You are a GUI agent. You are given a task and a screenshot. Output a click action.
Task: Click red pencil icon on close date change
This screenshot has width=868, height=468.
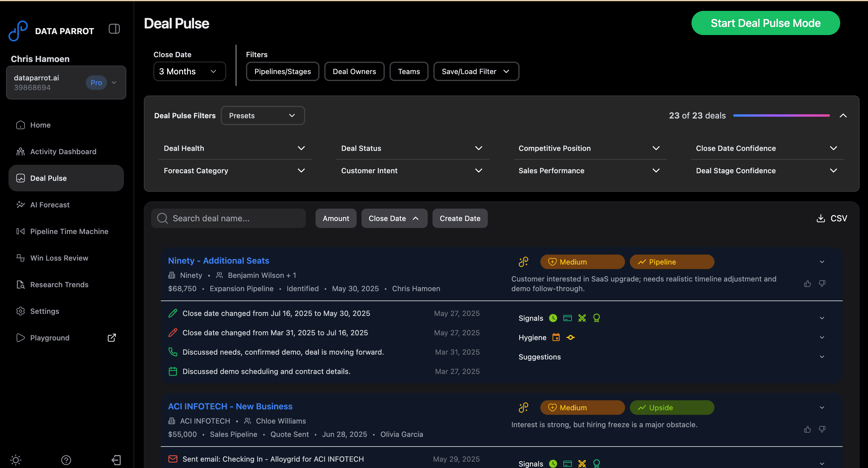click(173, 333)
